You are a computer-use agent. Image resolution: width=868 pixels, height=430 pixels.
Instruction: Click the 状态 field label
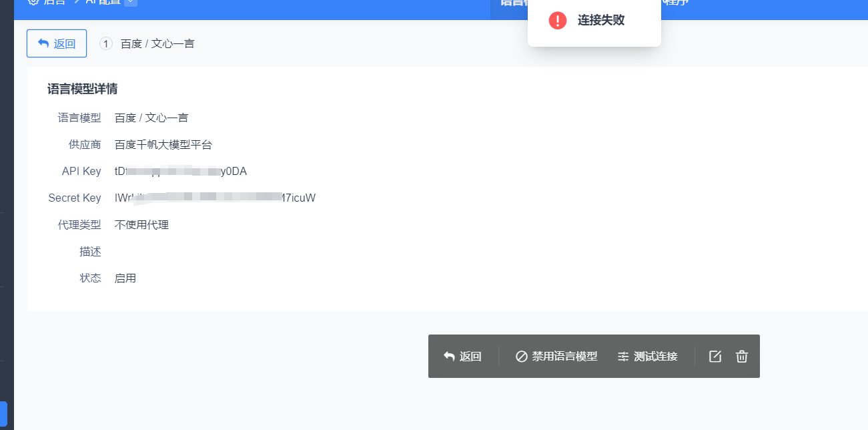(x=90, y=278)
